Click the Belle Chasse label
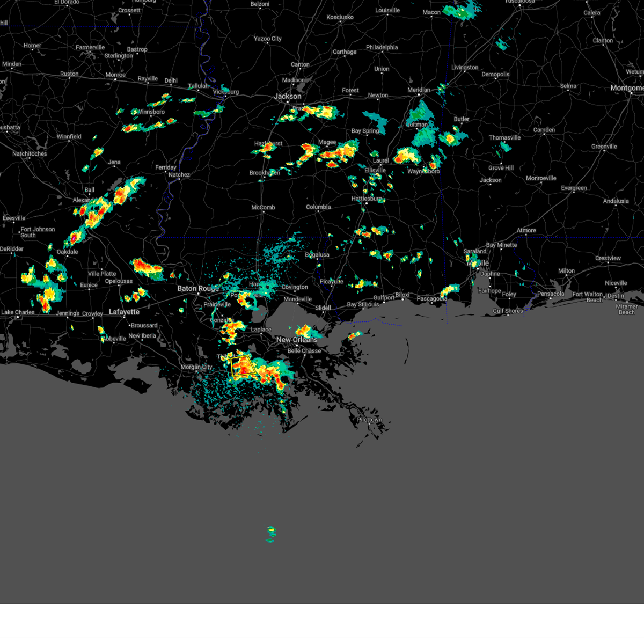Image resolution: width=644 pixels, height=644 pixels. pos(304,351)
